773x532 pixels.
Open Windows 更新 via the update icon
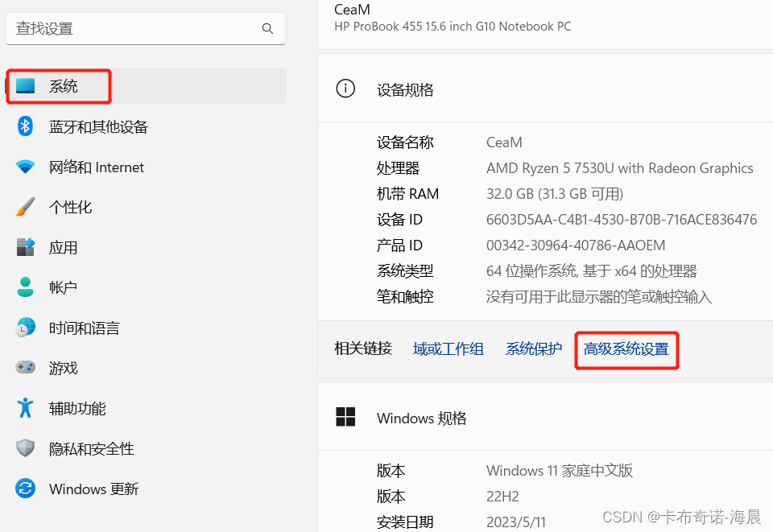pos(26,489)
